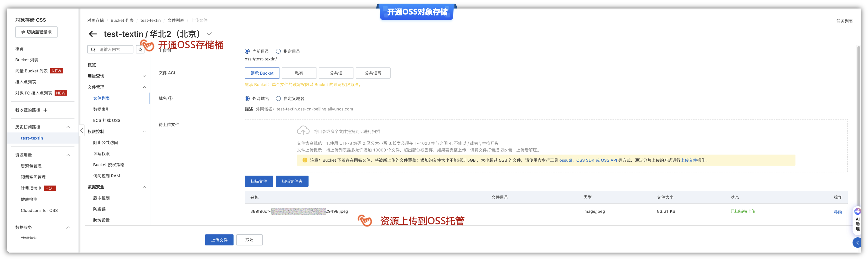Select the 指定目录 radio option
The width and height of the screenshot is (868, 259).
point(278,51)
